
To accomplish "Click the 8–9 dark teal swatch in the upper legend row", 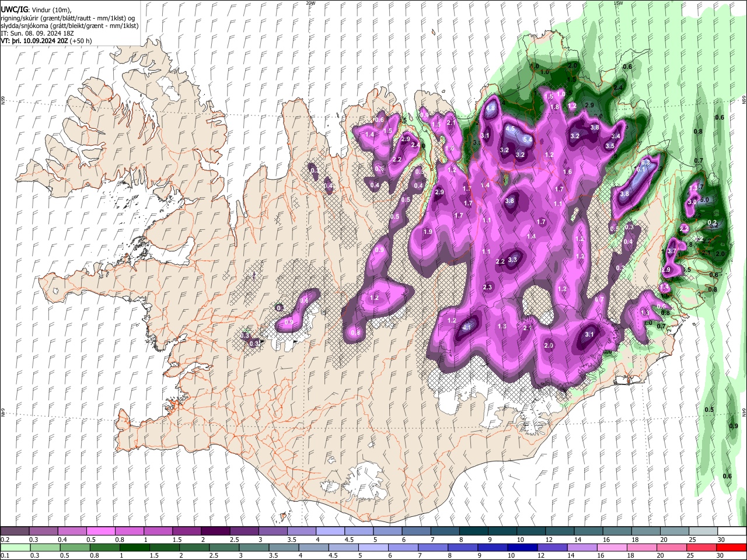I will tap(473, 531).
